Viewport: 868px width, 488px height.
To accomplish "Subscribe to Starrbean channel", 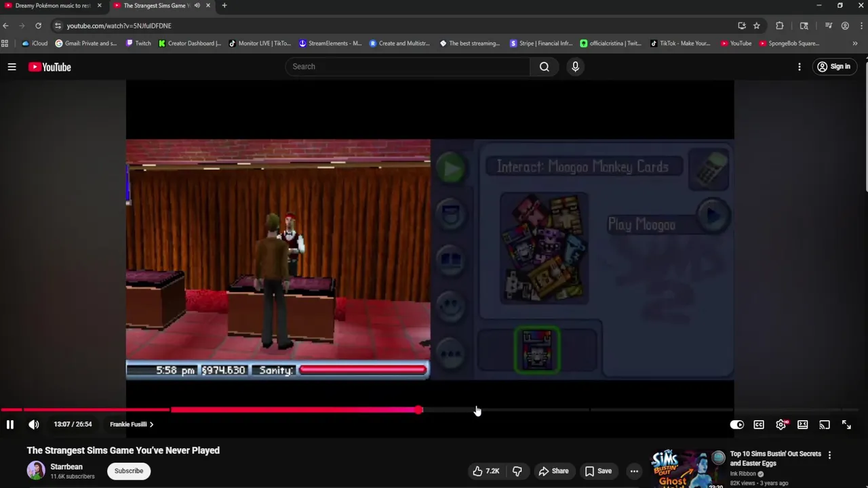I will tap(129, 471).
